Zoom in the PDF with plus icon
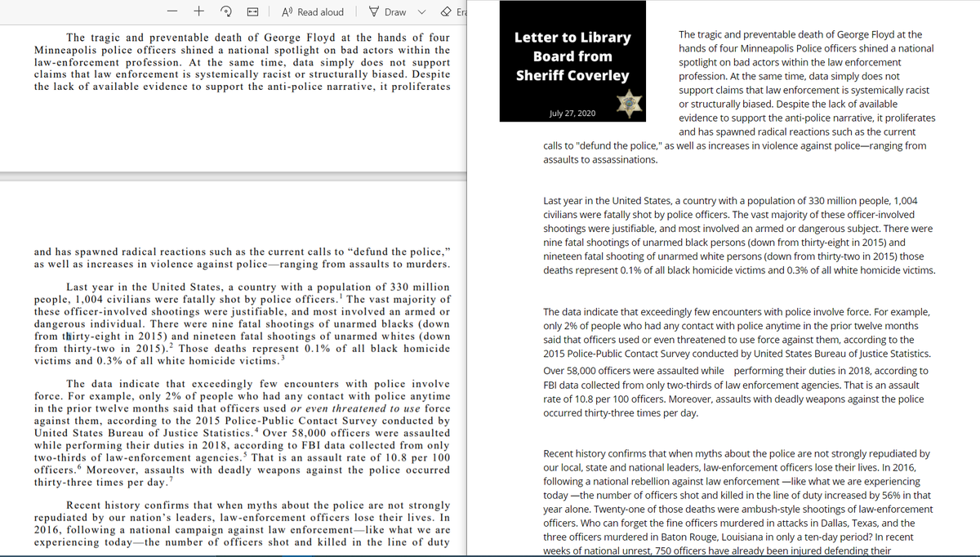Image resolution: width=980 pixels, height=557 pixels. [198, 11]
